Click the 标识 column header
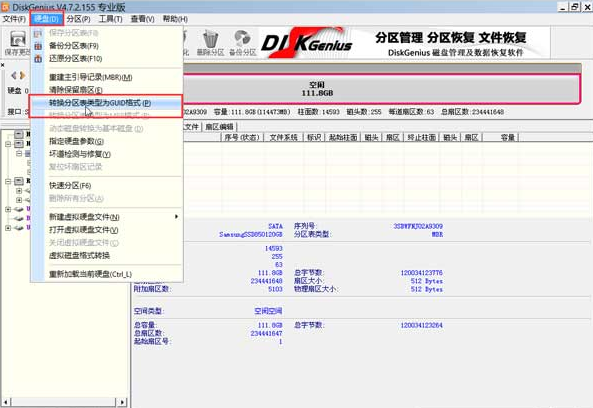 click(x=314, y=138)
